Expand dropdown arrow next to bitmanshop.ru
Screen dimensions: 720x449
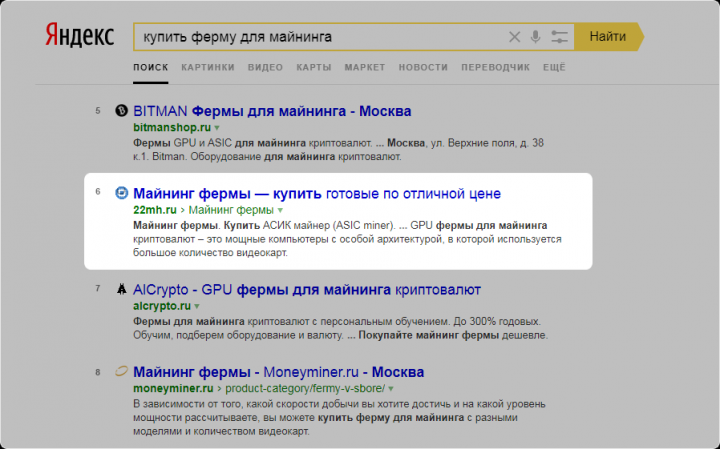point(217,128)
